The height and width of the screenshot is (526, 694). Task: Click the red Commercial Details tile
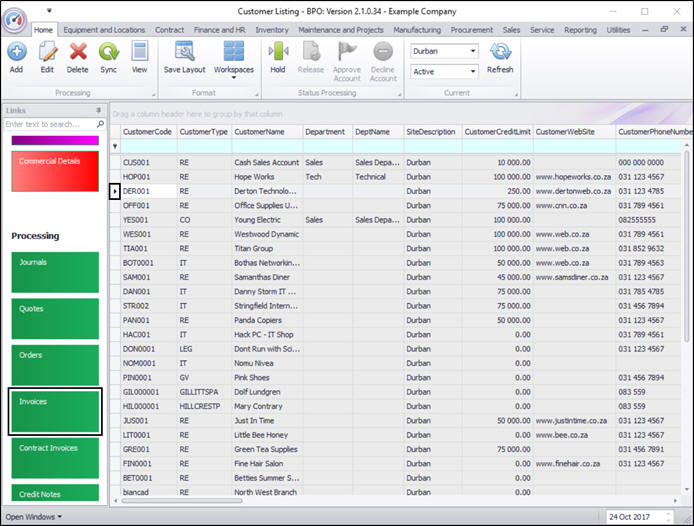click(55, 170)
